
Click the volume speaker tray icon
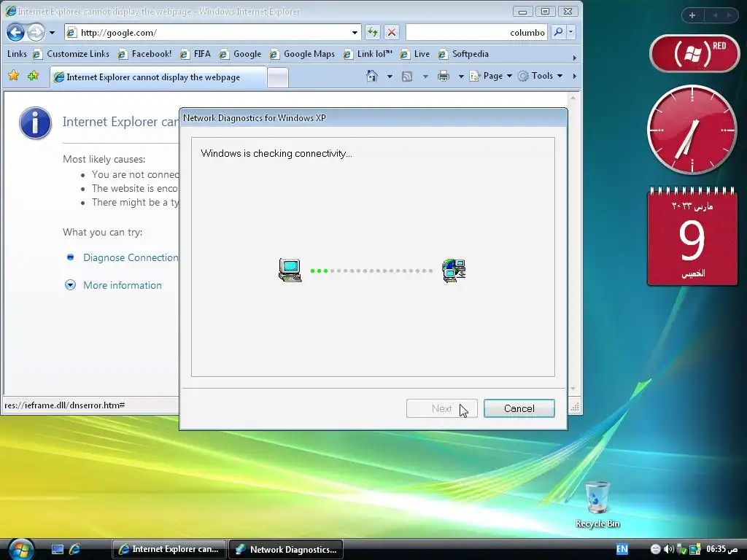click(668, 549)
